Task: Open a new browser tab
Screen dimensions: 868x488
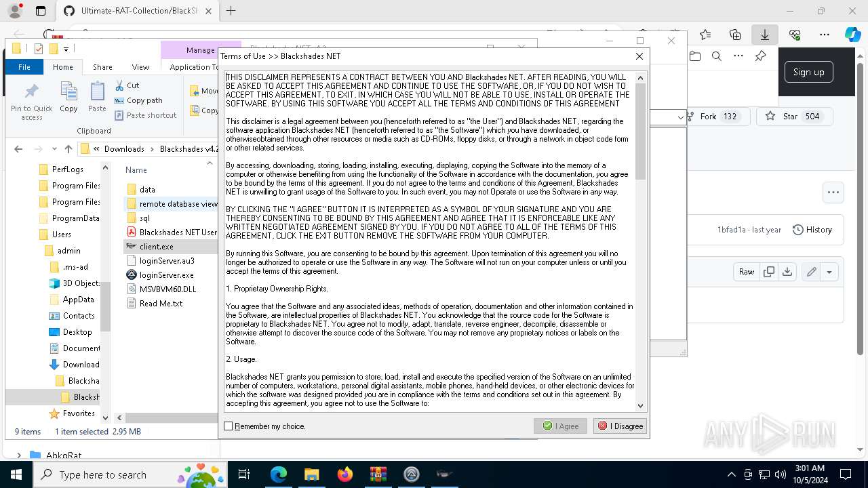Action: coord(231,11)
